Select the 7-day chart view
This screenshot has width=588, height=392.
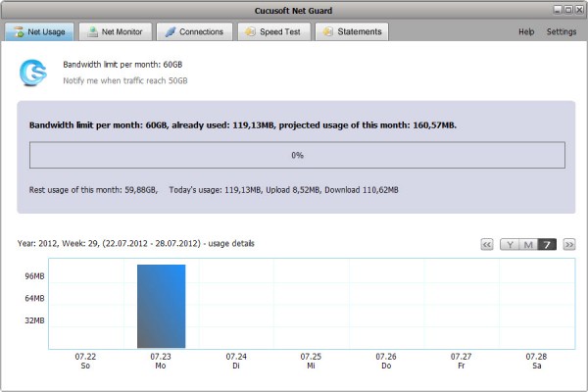(x=547, y=245)
